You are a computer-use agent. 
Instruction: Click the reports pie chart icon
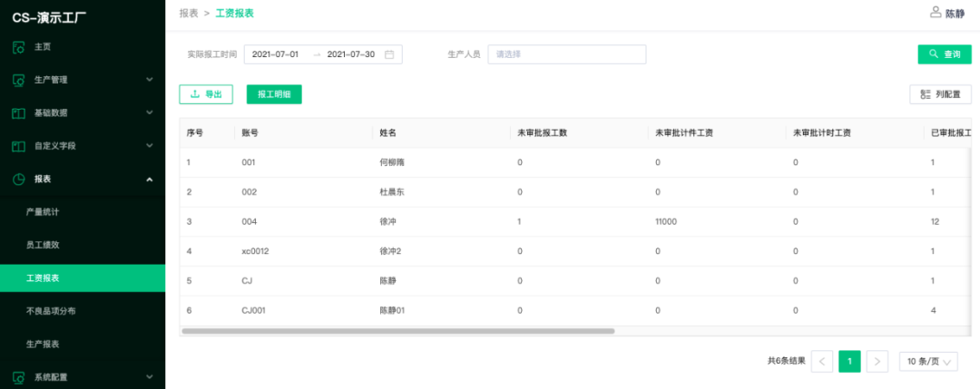pyautogui.click(x=18, y=180)
